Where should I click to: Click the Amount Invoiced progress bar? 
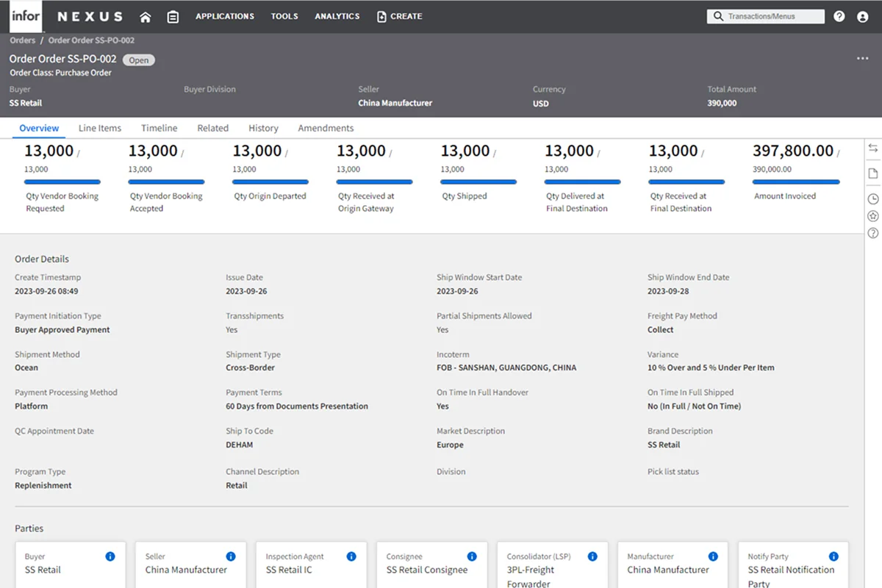[x=796, y=182]
